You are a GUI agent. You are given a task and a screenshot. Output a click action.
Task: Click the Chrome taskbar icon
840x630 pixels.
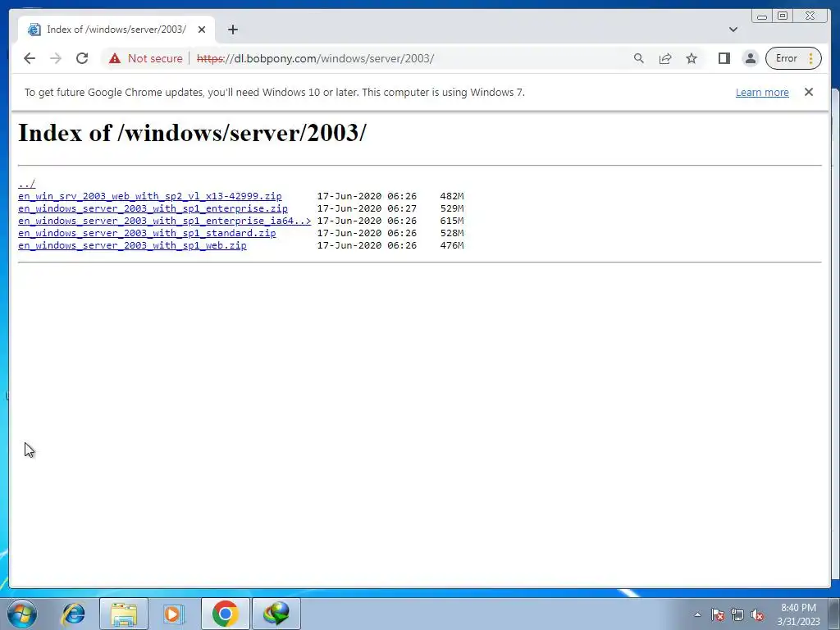226,614
